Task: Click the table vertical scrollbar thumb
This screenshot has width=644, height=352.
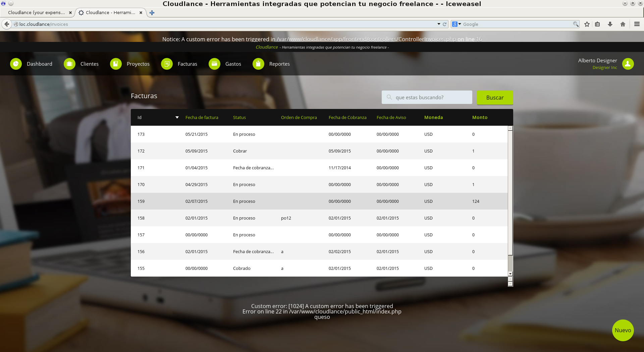Action: pyautogui.click(x=510, y=193)
